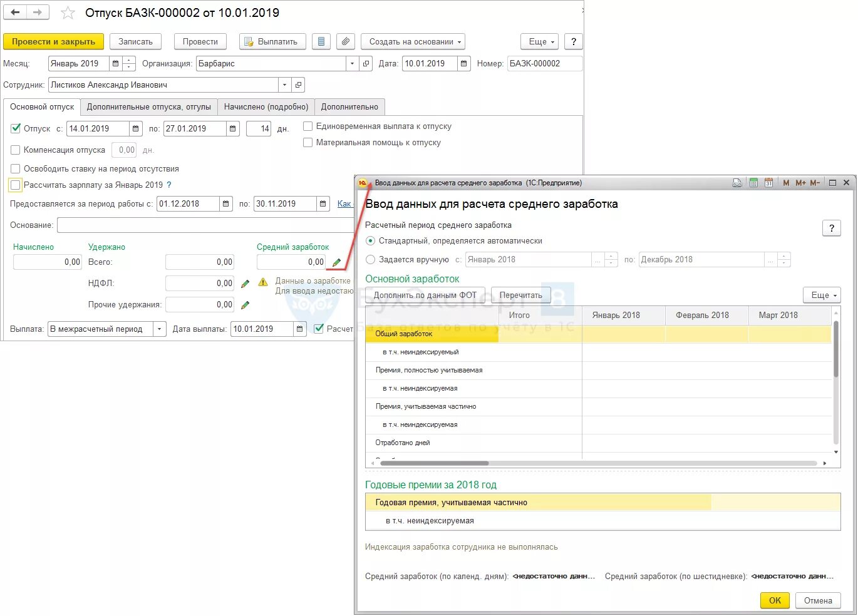Open the calendar icon in dialog title bar
This screenshot has width=858, height=616.
[769, 183]
